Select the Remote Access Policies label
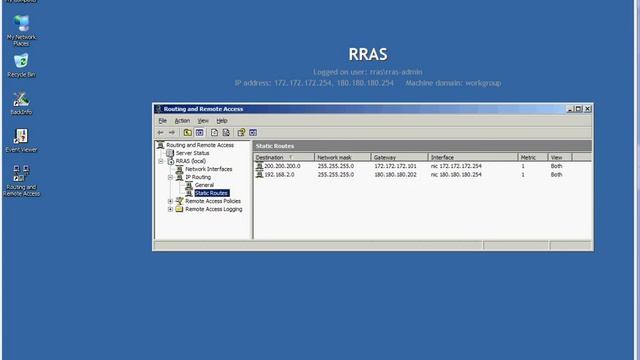This screenshot has width=640, height=360. (213, 201)
